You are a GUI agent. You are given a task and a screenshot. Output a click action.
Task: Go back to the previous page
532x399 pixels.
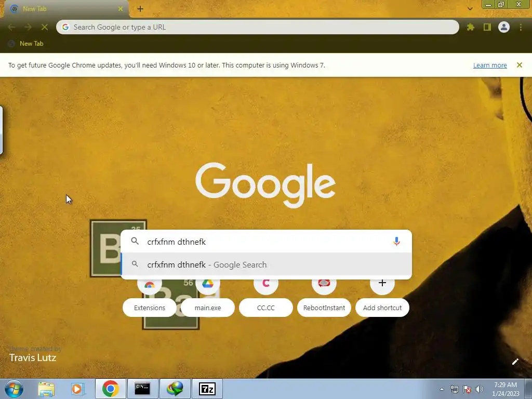click(11, 27)
